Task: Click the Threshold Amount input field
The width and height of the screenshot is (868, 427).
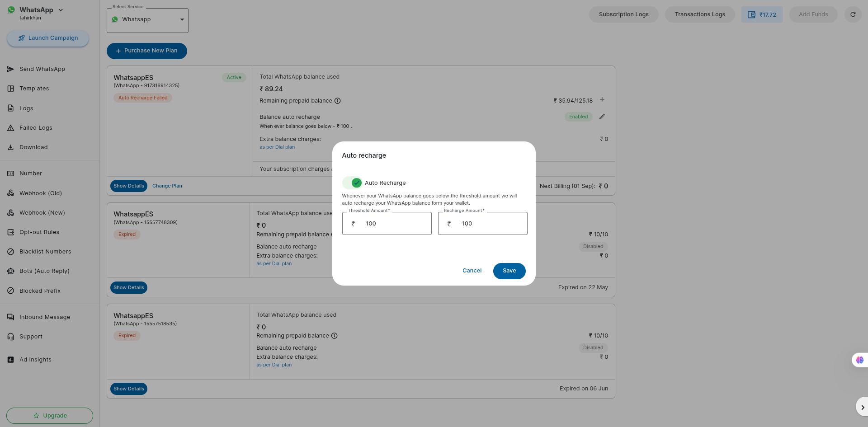Action: (387, 224)
